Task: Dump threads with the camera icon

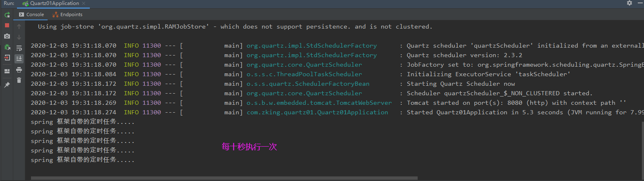Action: [x=7, y=36]
